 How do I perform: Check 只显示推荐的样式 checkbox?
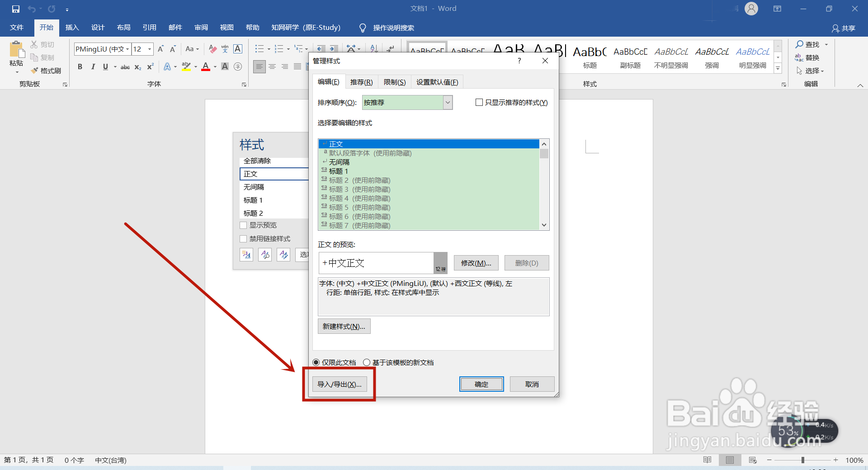479,103
